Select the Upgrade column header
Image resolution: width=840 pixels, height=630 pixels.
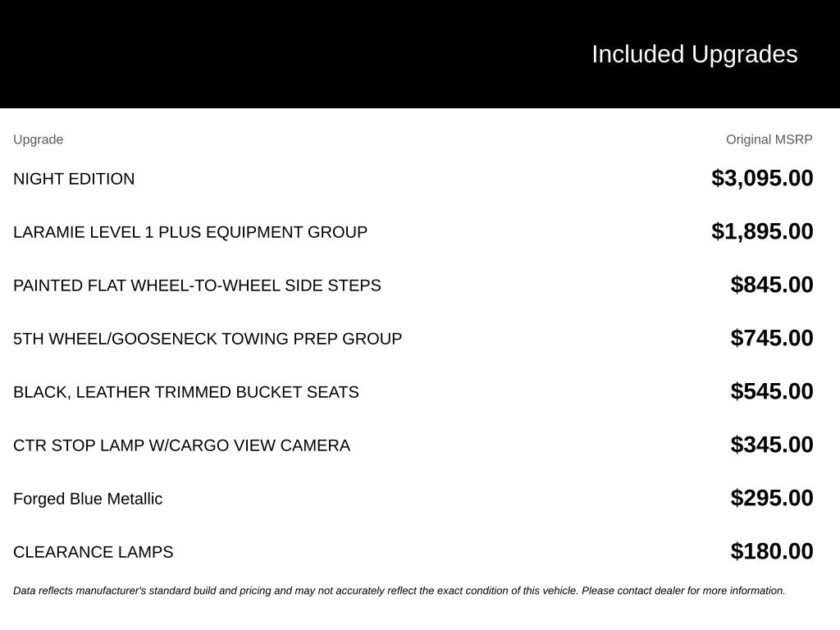(x=38, y=139)
